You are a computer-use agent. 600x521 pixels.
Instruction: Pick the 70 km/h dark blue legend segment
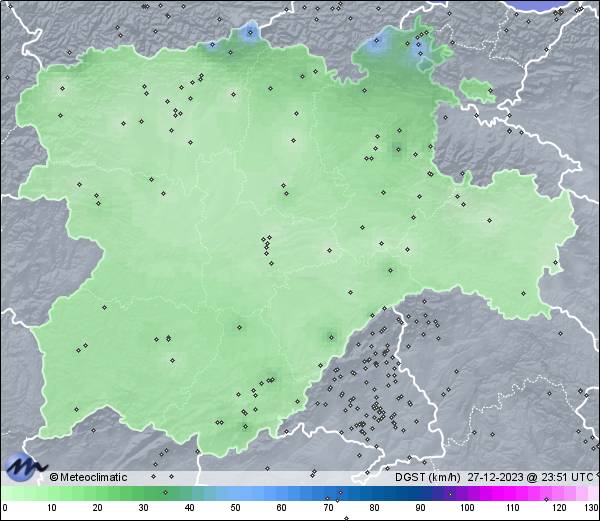328,494
